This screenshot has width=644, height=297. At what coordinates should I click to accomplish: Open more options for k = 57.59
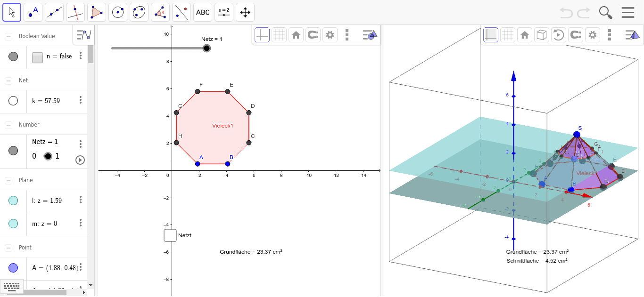pos(81,100)
